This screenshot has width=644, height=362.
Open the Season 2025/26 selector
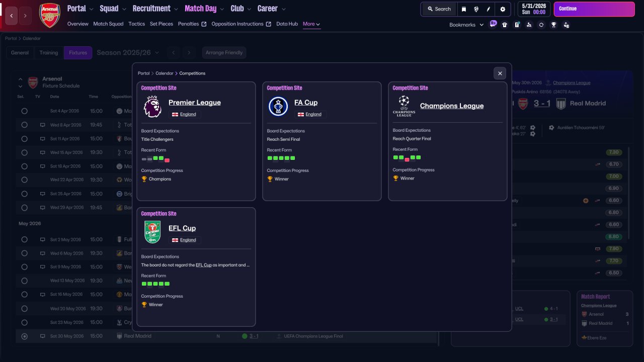(x=128, y=53)
